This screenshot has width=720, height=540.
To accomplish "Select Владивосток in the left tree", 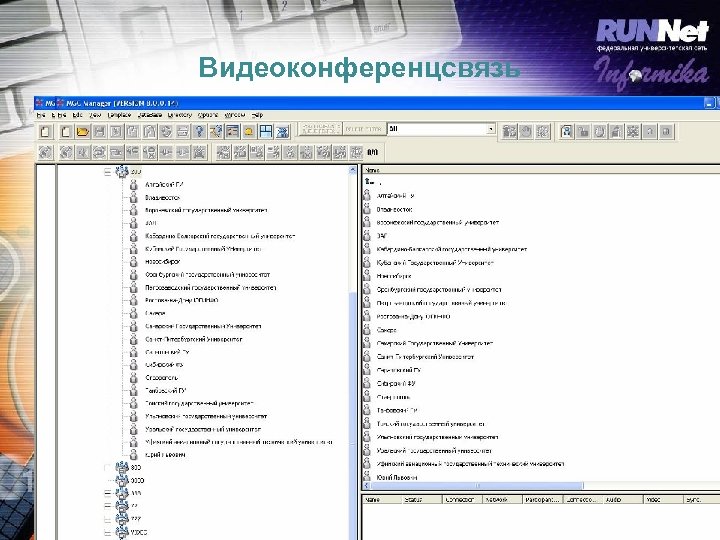I will 162,197.
